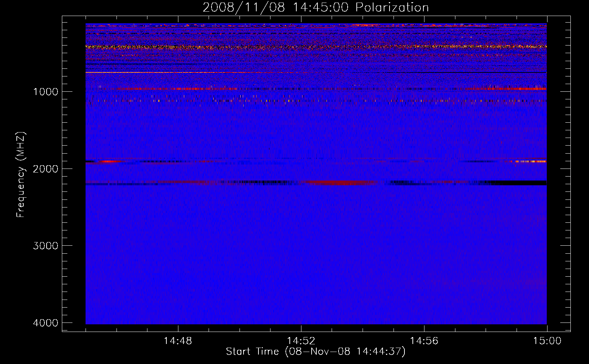Click the bright yellow interference band near top

[x=316, y=47]
